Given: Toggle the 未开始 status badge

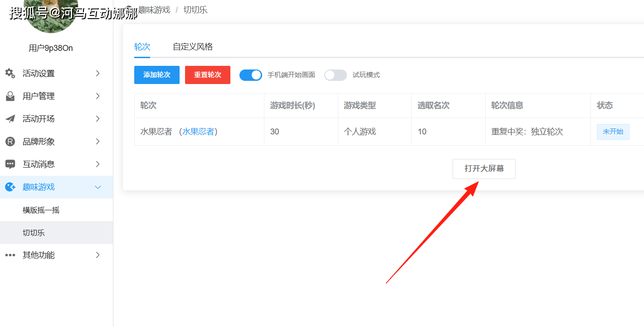Looking at the screenshot, I should [613, 132].
